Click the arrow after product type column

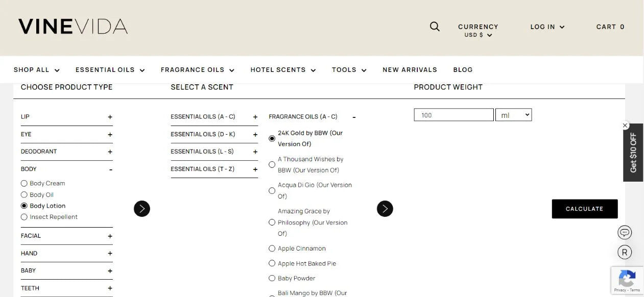[142, 208]
